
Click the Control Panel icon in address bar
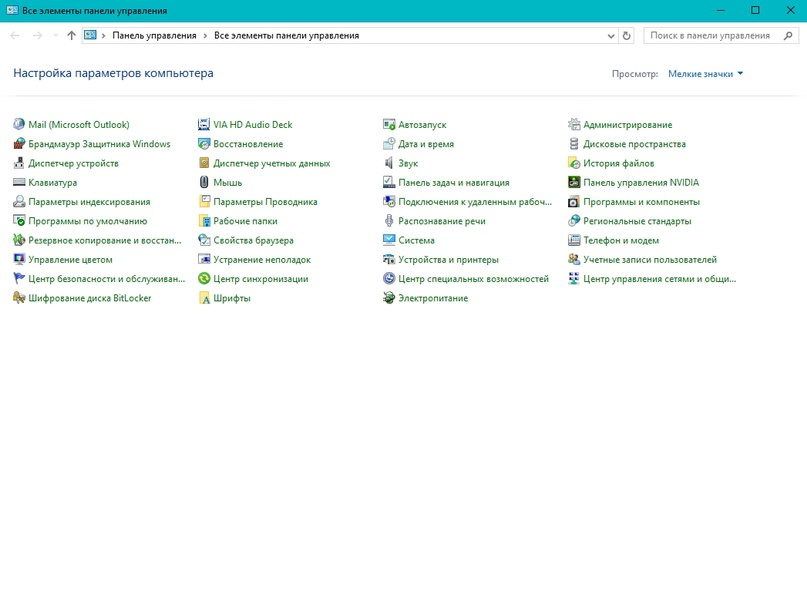coord(91,36)
